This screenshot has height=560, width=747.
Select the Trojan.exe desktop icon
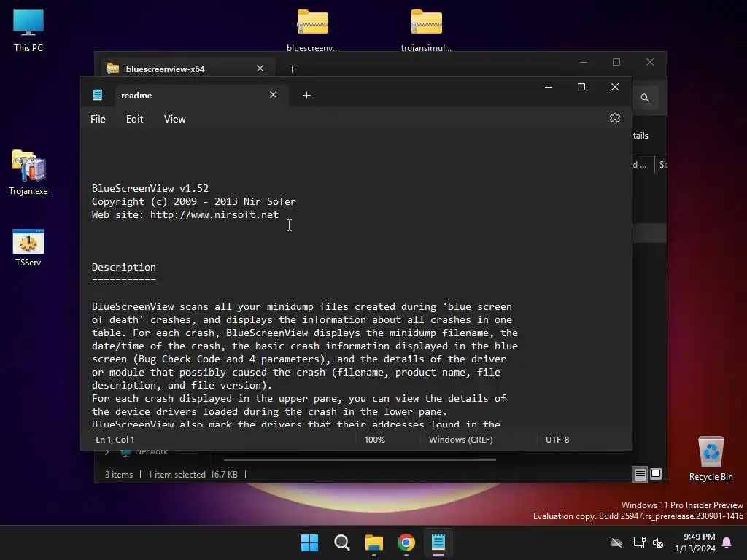tap(28, 172)
